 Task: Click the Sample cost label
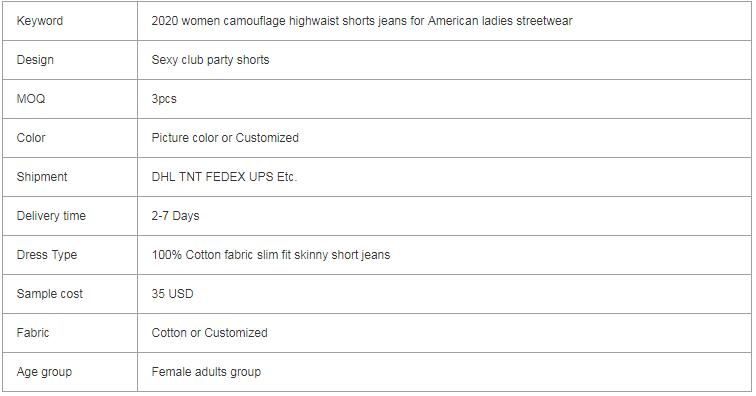(x=50, y=294)
